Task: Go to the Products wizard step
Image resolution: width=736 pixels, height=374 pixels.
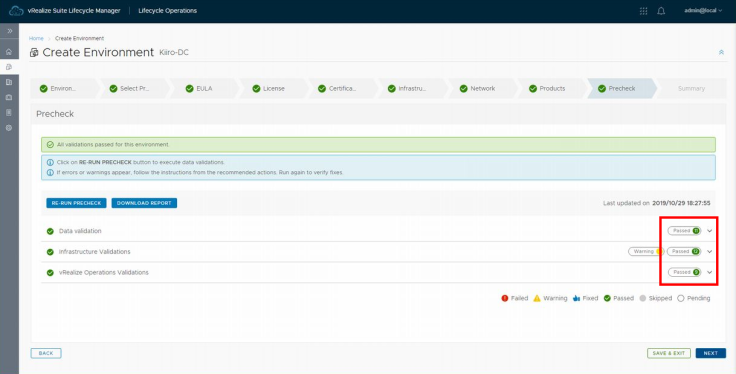Action: tap(551, 88)
